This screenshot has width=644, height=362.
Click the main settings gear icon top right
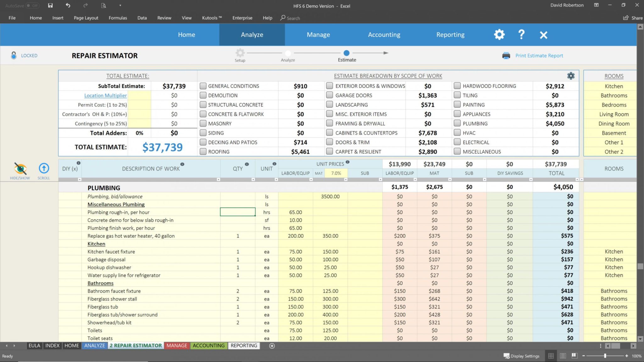(x=499, y=35)
